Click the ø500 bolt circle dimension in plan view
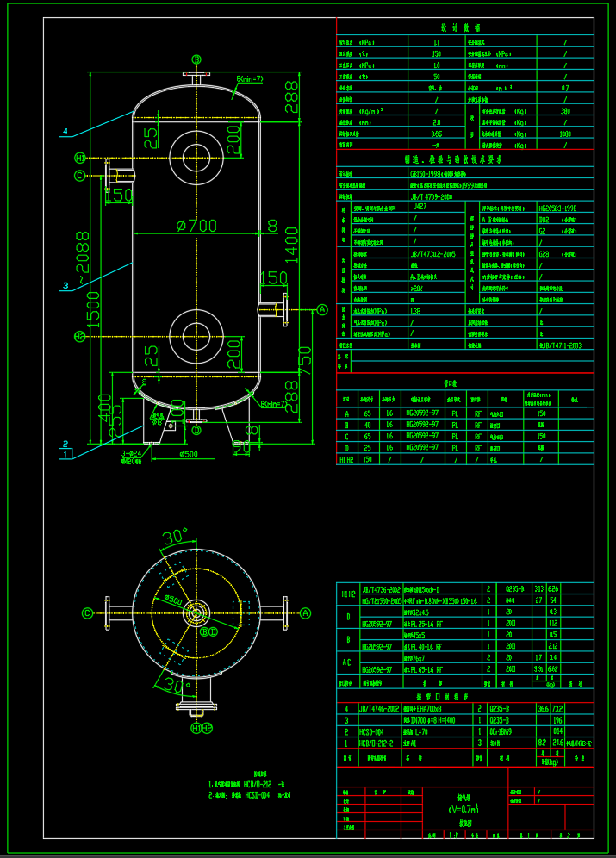Screen dimensions: 616x858 tap(173, 600)
